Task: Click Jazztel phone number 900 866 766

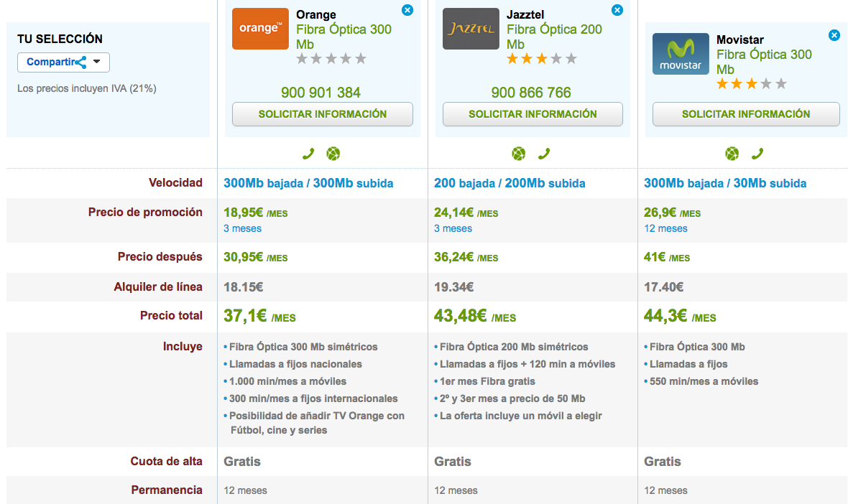Action: [531, 93]
